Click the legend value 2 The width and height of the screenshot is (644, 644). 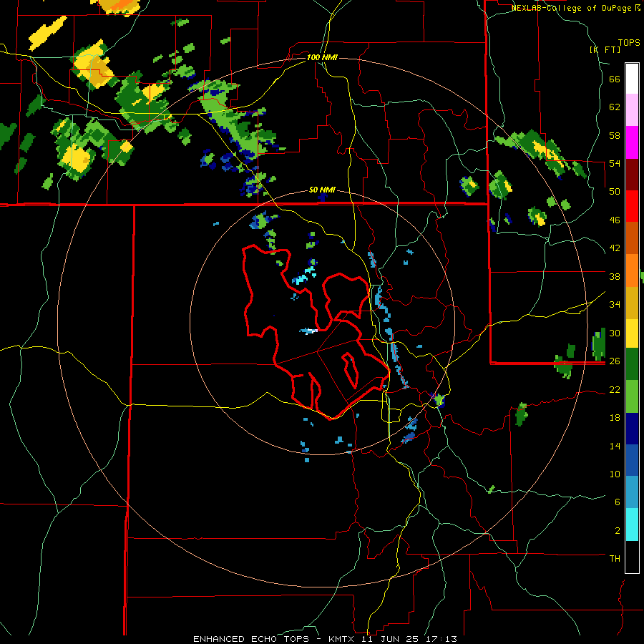click(618, 531)
